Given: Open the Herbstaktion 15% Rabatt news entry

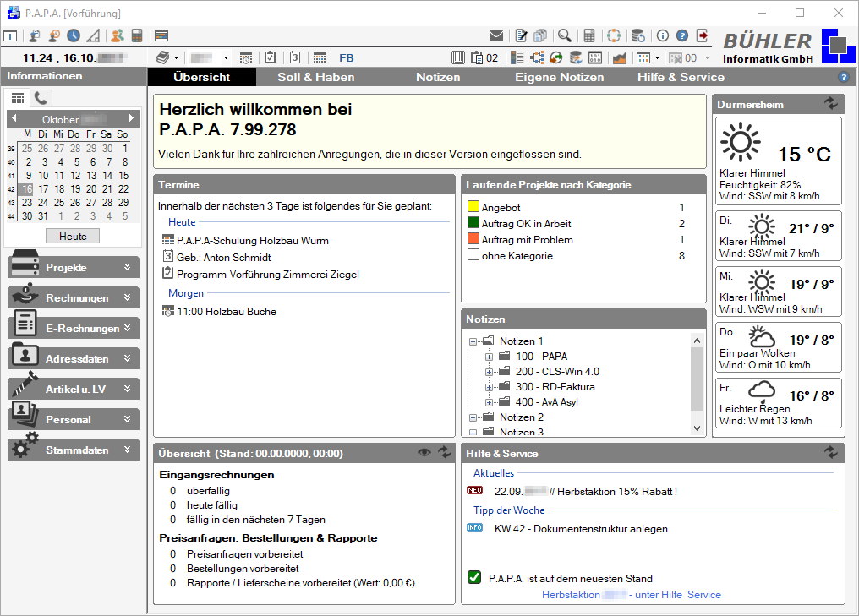Looking at the screenshot, I should (586, 492).
